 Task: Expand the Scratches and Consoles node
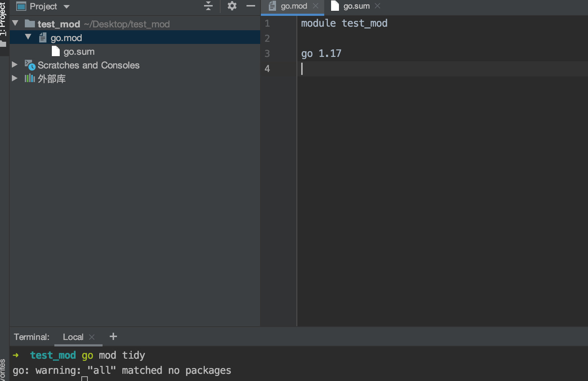pyautogui.click(x=15, y=65)
